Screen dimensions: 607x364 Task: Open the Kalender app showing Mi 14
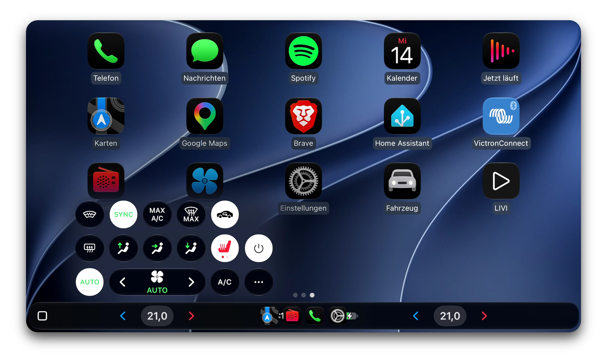tap(402, 51)
